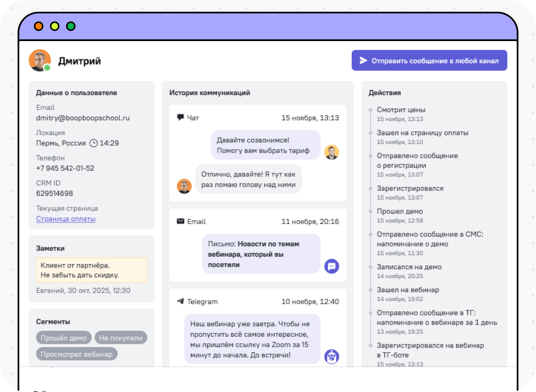Click the yellow note about partner client
The width and height of the screenshot is (536, 392).
92,270
